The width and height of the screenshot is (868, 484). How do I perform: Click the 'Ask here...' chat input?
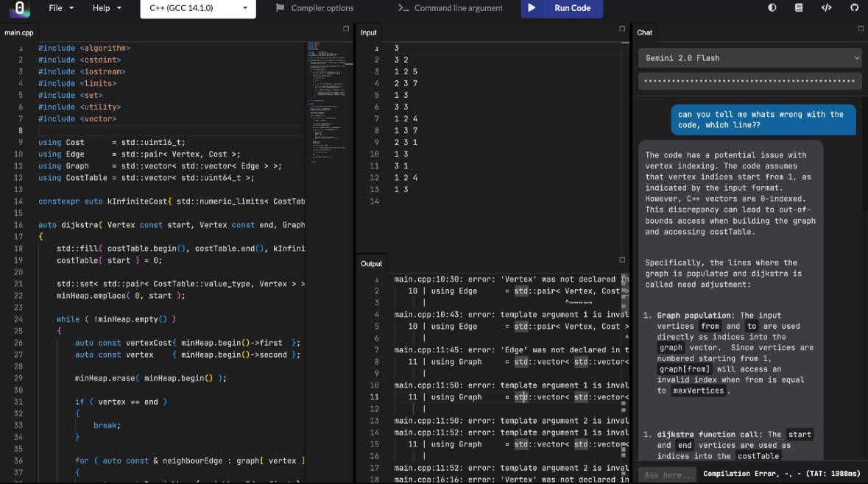tap(668, 474)
